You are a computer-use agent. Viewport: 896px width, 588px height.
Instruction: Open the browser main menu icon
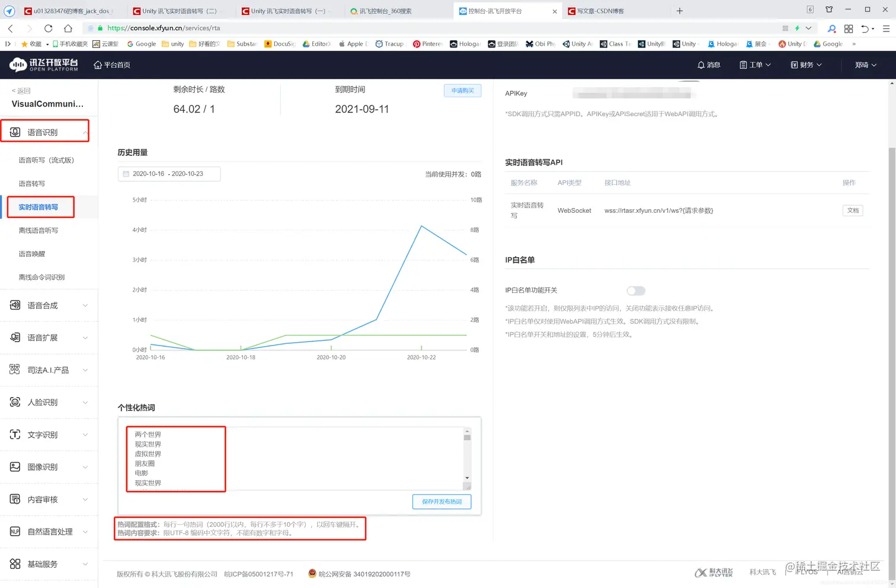pyautogui.click(x=887, y=28)
